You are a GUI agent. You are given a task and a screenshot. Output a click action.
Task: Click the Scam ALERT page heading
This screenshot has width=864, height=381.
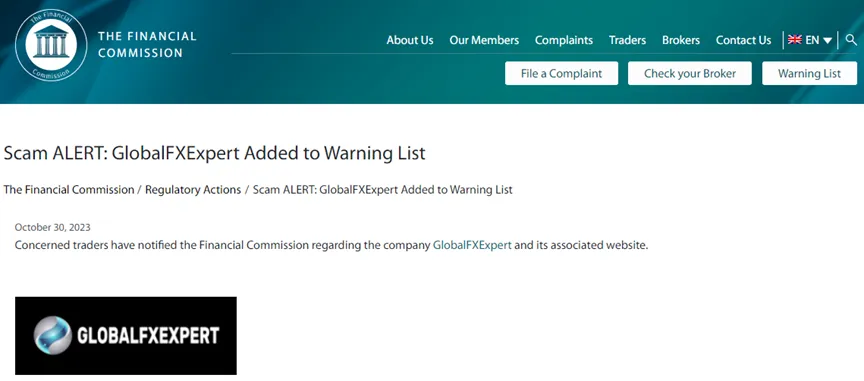point(214,153)
